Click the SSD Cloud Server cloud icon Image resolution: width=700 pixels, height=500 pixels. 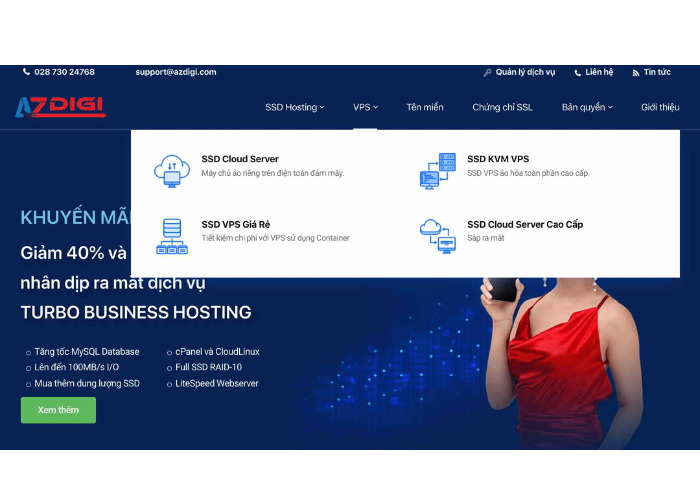(x=172, y=171)
